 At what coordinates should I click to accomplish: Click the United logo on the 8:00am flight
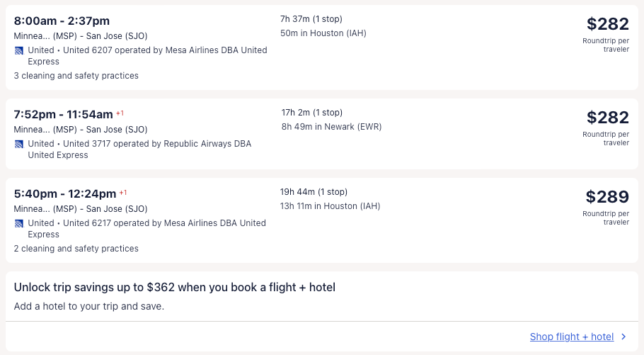pyautogui.click(x=19, y=50)
